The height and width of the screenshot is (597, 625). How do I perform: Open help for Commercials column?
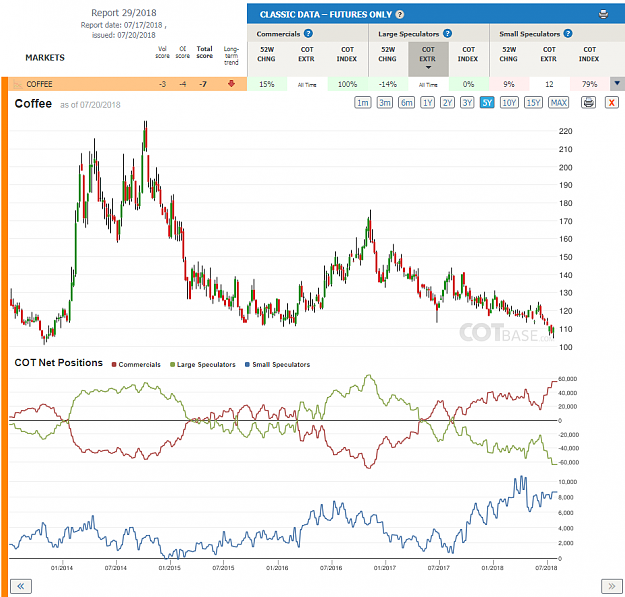tap(308, 33)
